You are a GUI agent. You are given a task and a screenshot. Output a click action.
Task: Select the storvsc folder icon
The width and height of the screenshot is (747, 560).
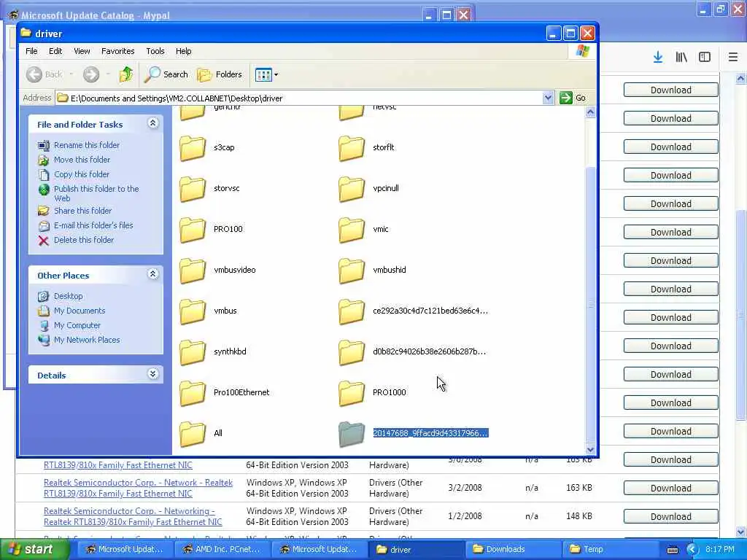tap(193, 189)
